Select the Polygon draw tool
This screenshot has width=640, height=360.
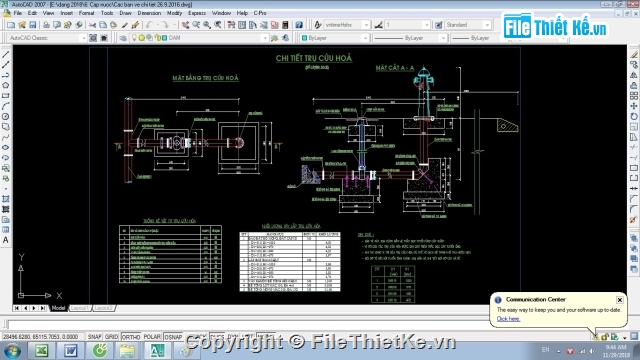6,85
